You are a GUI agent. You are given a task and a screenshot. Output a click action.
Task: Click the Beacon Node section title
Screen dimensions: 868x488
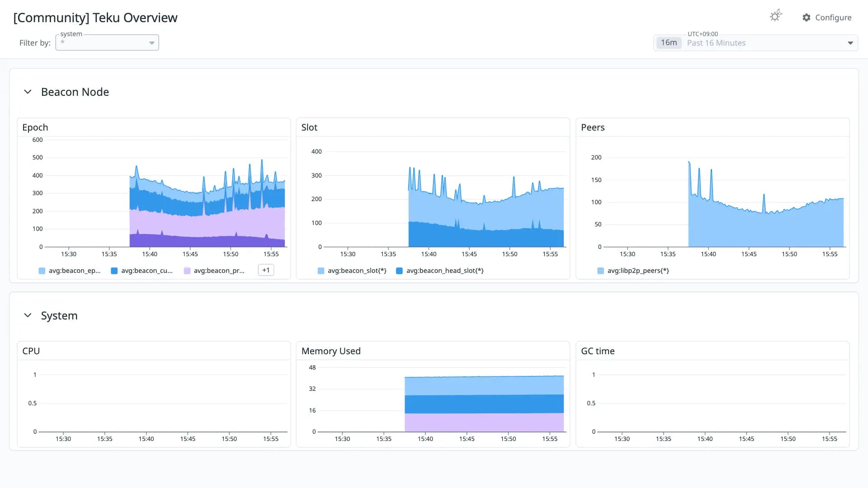(75, 92)
